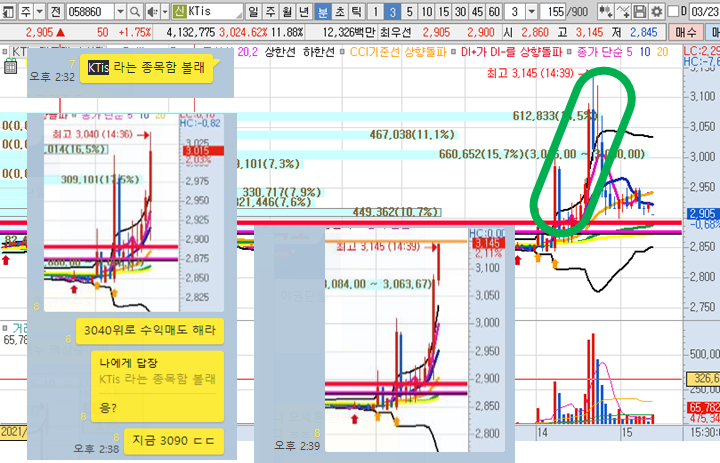Image resolution: width=720 pixels, height=463 pixels.
Task: Select the 분 minute chart tab
Action: click(x=323, y=11)
